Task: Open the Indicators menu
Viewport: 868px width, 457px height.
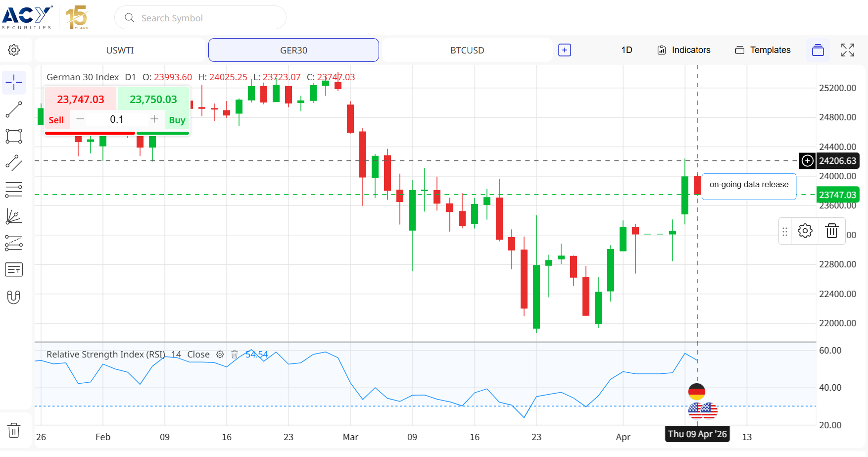Action: (684, 50)
